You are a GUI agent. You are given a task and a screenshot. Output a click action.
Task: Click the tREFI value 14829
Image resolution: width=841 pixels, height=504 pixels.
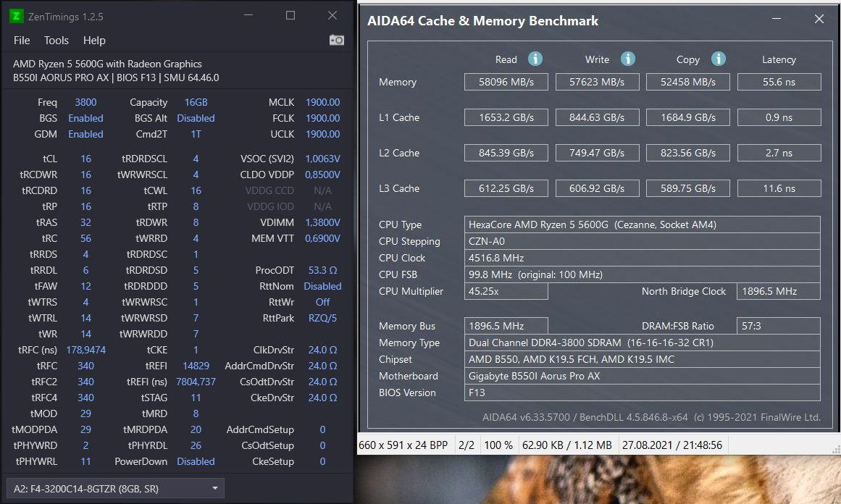click(x=196, y=366)
